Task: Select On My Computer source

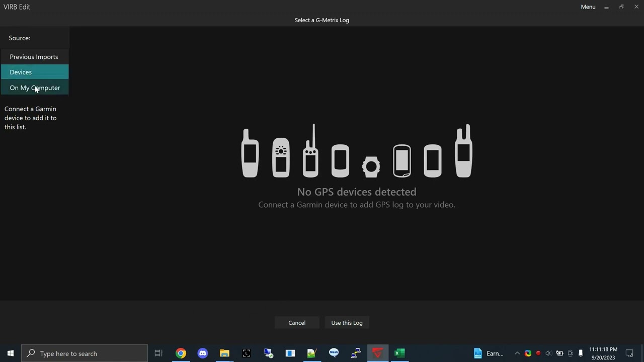Action: pos(34,88)
